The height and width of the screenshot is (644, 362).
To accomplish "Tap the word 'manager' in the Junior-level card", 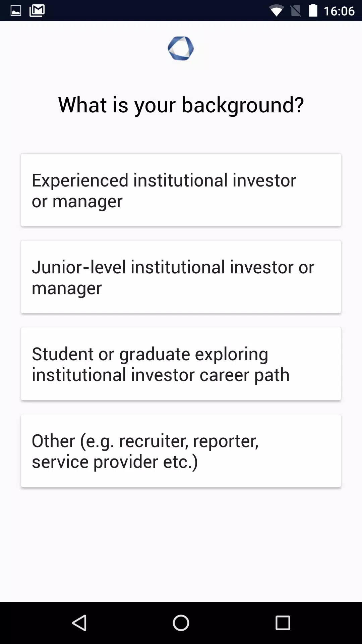I will coord(67,288).
